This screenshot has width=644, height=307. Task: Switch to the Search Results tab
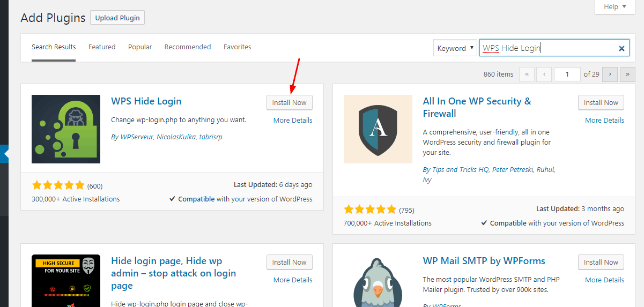[54, 47]
